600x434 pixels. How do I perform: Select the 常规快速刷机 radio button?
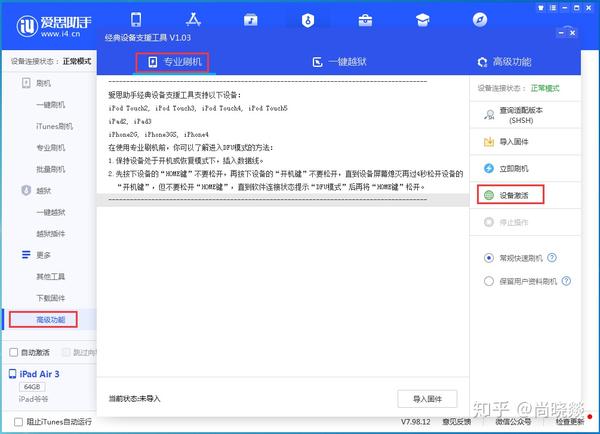tap(489, 258)
